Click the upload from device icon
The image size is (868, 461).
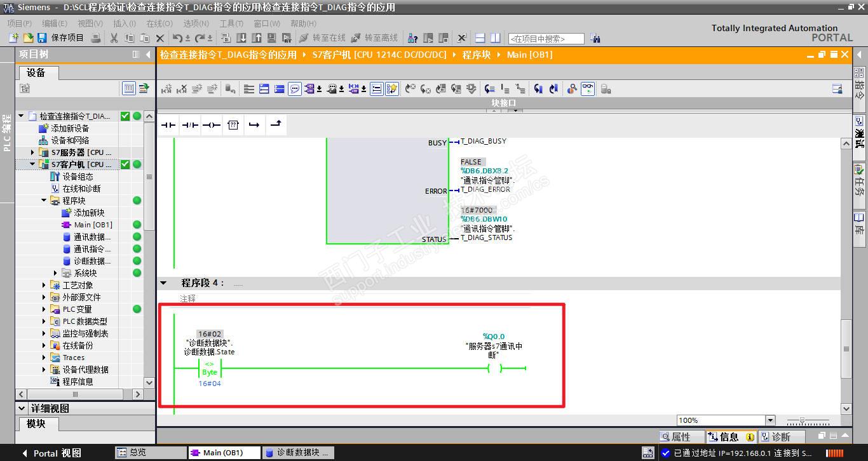pos(257,38)
